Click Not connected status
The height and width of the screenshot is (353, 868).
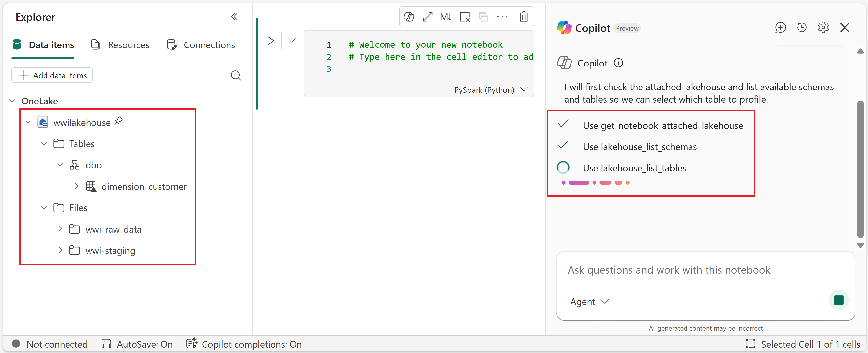50,344
